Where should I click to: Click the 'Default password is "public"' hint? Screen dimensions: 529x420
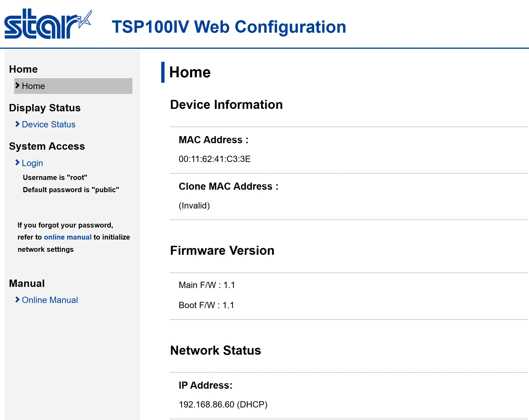click(x=71, y=190)
